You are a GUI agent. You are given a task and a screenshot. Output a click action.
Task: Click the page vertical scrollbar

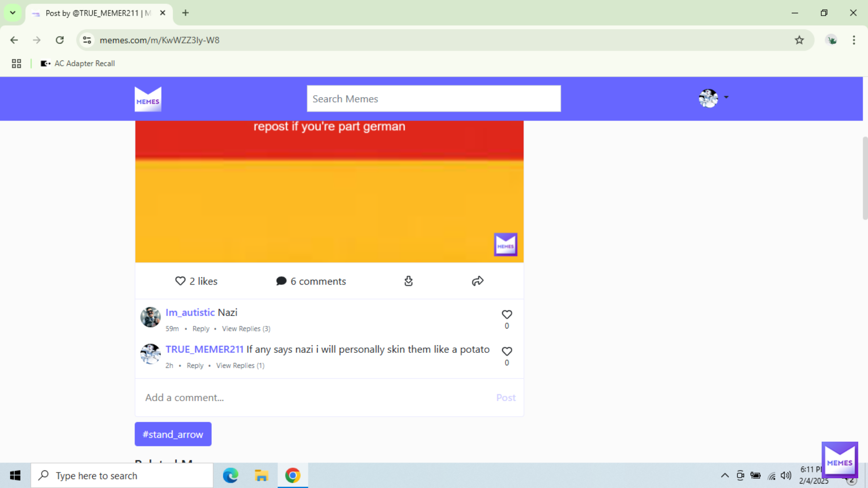865,178
